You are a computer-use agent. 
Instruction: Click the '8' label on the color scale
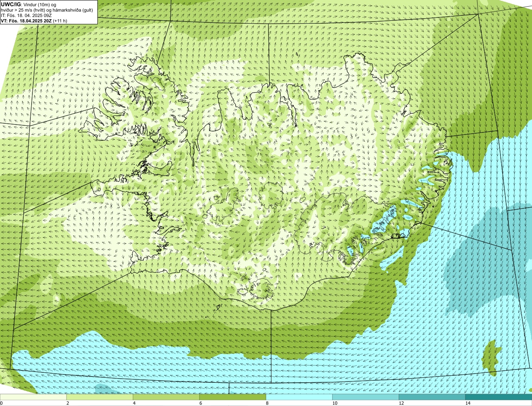pyautogui.click(x=267, y=403)
